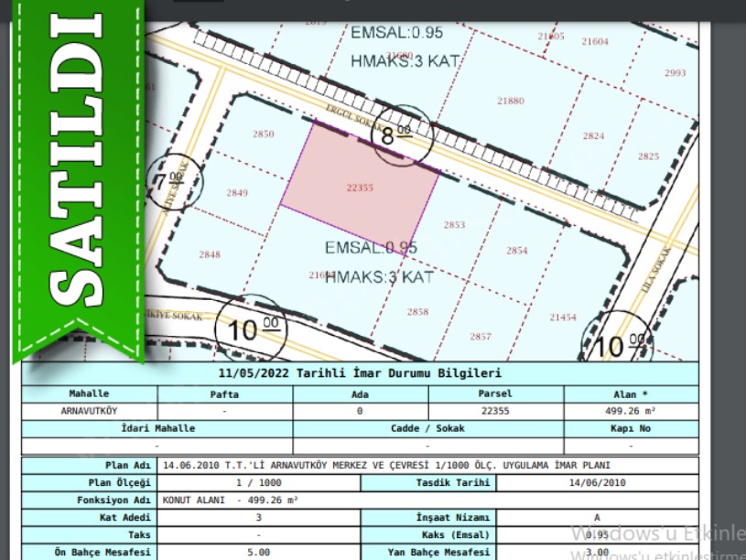Select parcel 21880 on the map
This screenshot has height=560, width=746.
pos(510,101)
